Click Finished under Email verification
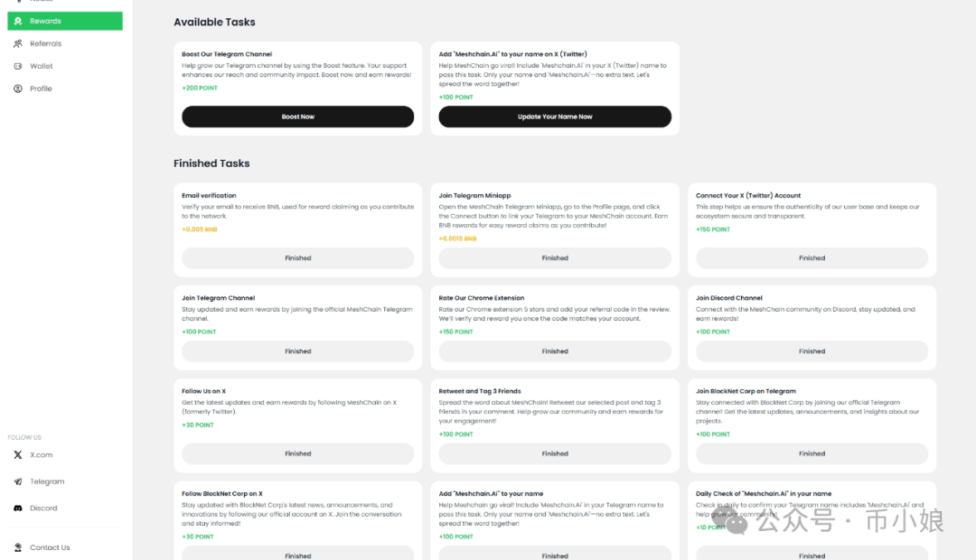This screenshot has height=560, width=976. [297, 257]
